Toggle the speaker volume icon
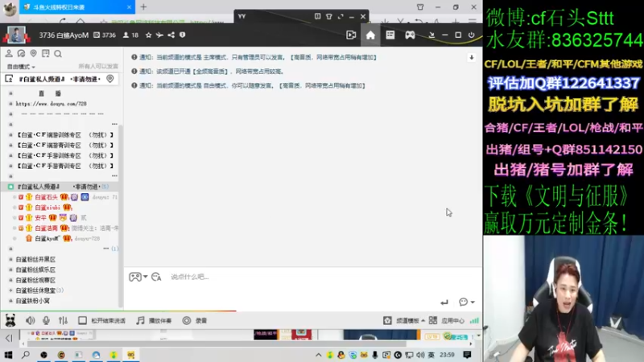The image size is (644, 362). [30, 320]
